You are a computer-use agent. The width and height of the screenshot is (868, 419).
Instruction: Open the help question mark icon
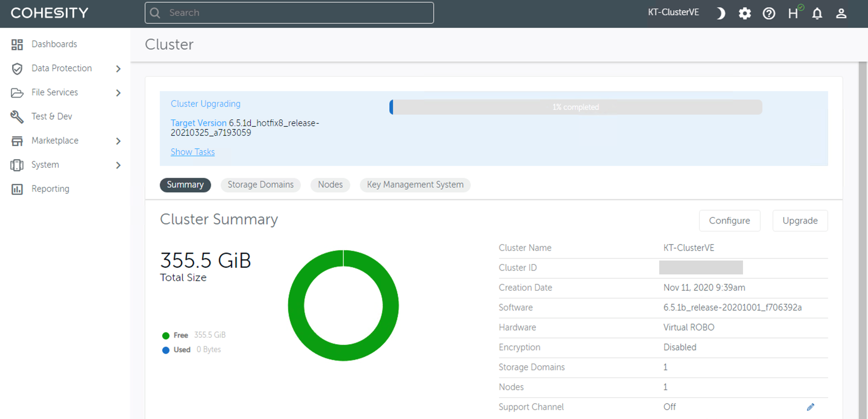tap(769, 13)
